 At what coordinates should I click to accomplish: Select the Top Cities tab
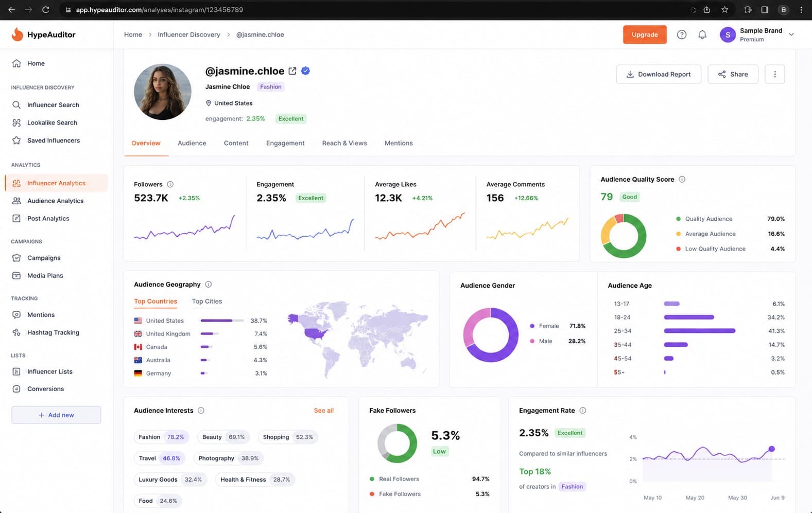pos(207,301)
